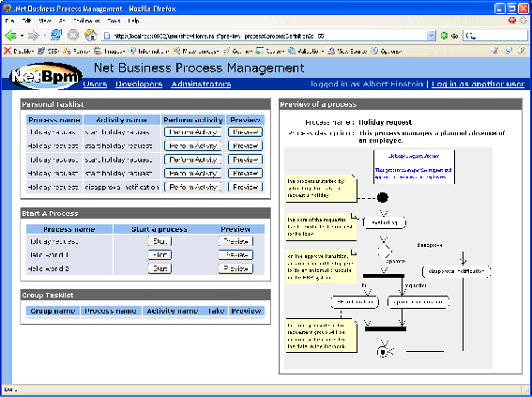Click the process diagram image
Screen dimensions: 532x397
[x=388, y=258]
